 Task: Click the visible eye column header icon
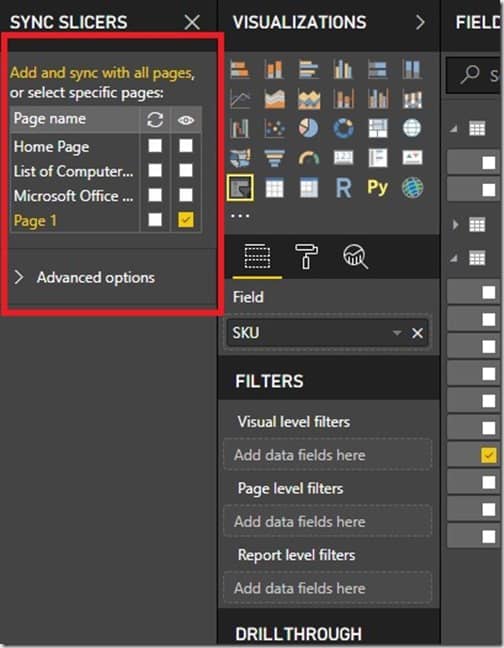[185, 120]
